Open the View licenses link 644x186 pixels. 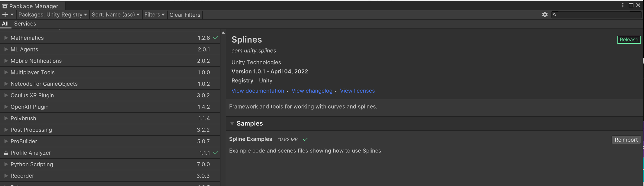pos(357,91)
